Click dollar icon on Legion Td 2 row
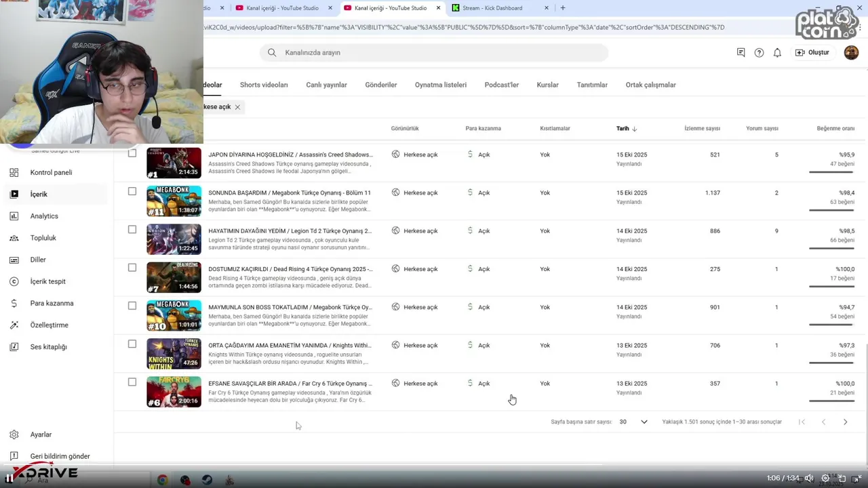 (470, 230)
